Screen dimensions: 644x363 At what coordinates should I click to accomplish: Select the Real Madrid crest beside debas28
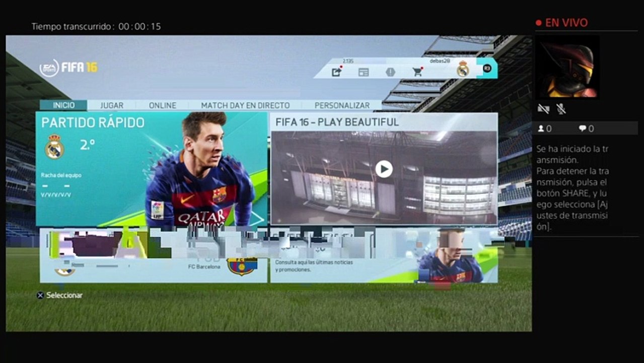(463, 69)
